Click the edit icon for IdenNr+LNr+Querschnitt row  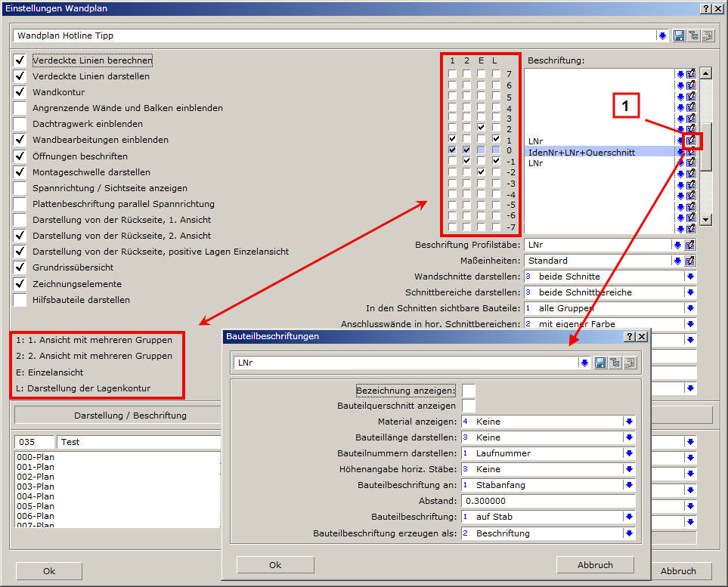click(691, 152)
